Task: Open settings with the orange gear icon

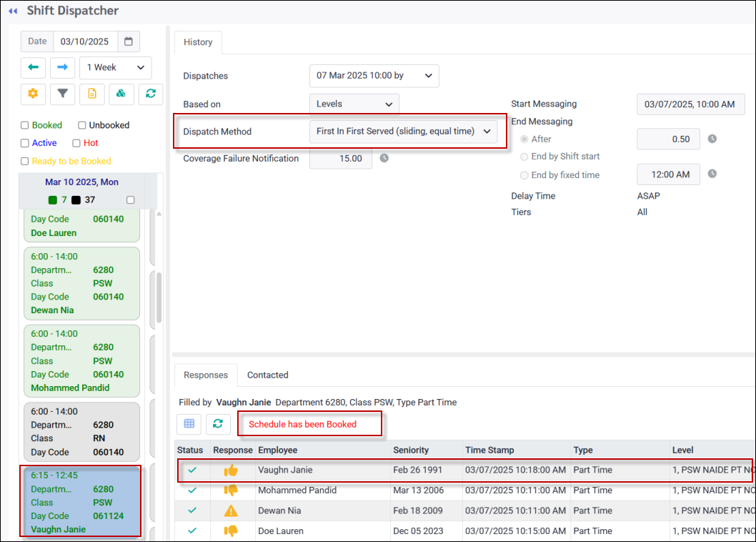Action: (x=33, y=93)
